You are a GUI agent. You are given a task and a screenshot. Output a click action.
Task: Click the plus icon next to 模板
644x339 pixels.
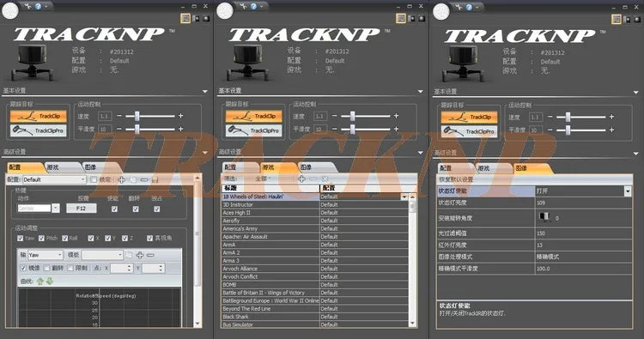point(140,255)
